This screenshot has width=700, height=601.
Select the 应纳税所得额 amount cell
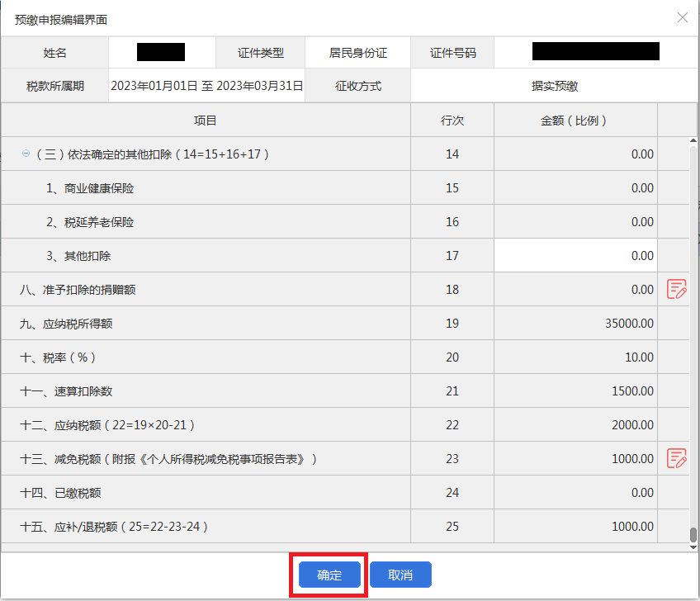575,324
